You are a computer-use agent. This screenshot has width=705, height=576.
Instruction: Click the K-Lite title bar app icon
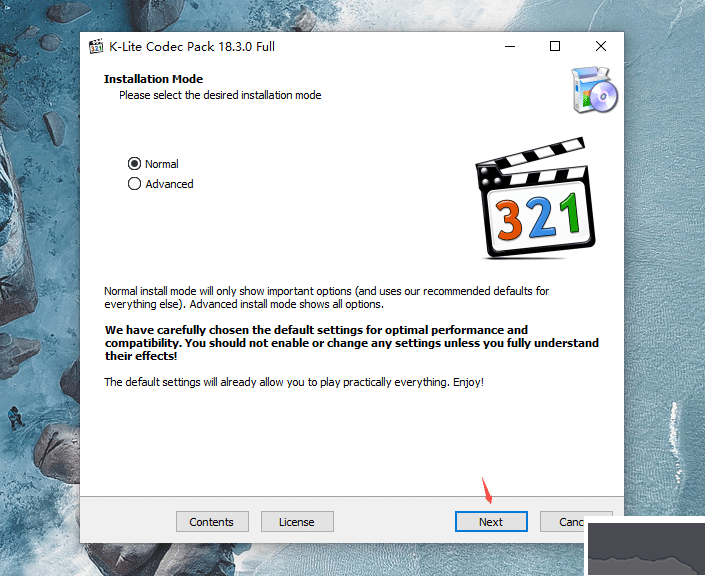click(96, 46)
